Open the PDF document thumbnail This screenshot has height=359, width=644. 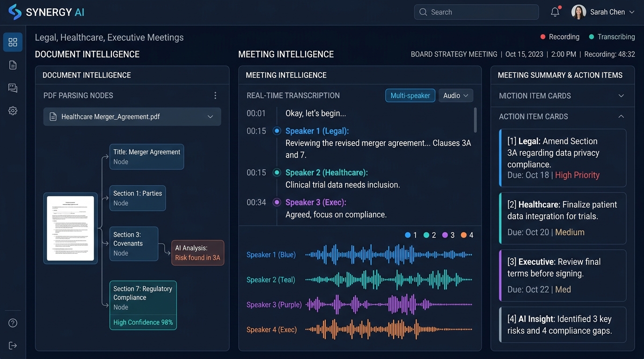tap(71, 228)
